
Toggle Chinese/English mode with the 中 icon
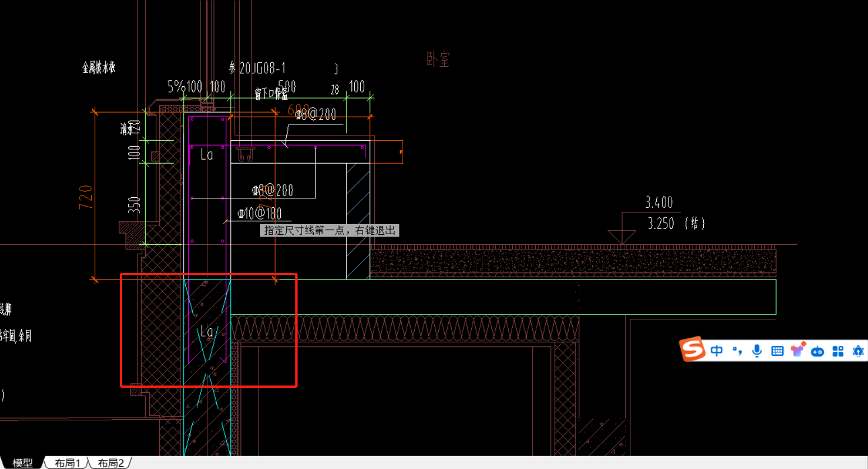[x=717, y=351]
